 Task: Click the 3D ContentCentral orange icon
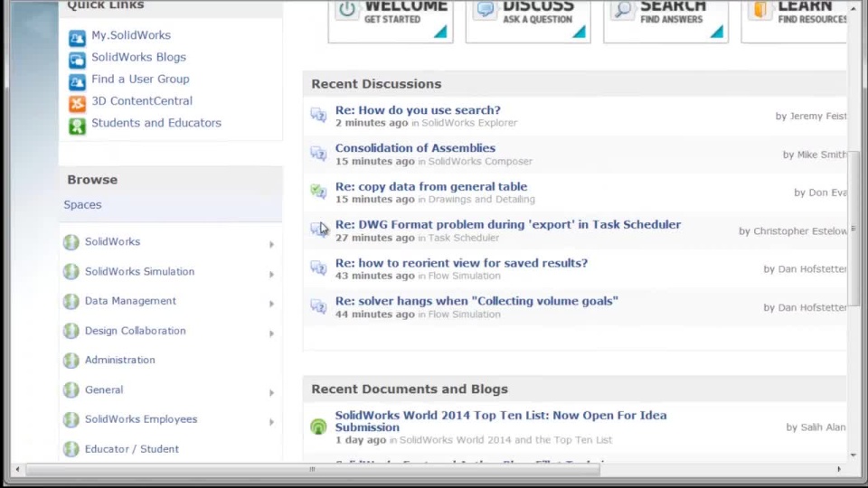[x=77, y=103]
